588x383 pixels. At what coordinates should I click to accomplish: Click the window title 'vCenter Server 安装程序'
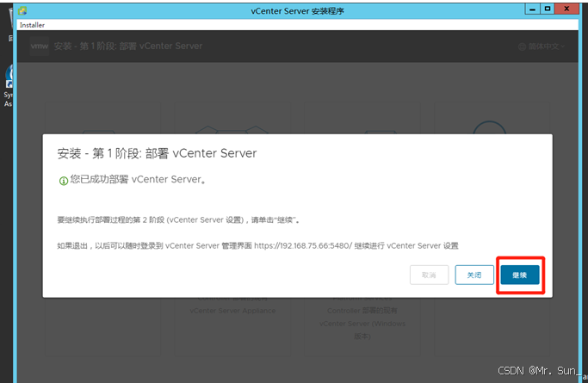pyautogui.click(x=297, y=11)
